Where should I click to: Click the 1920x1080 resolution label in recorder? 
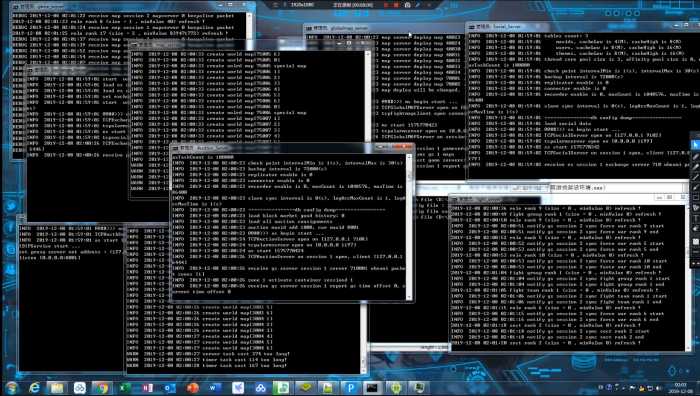(302, 5)
